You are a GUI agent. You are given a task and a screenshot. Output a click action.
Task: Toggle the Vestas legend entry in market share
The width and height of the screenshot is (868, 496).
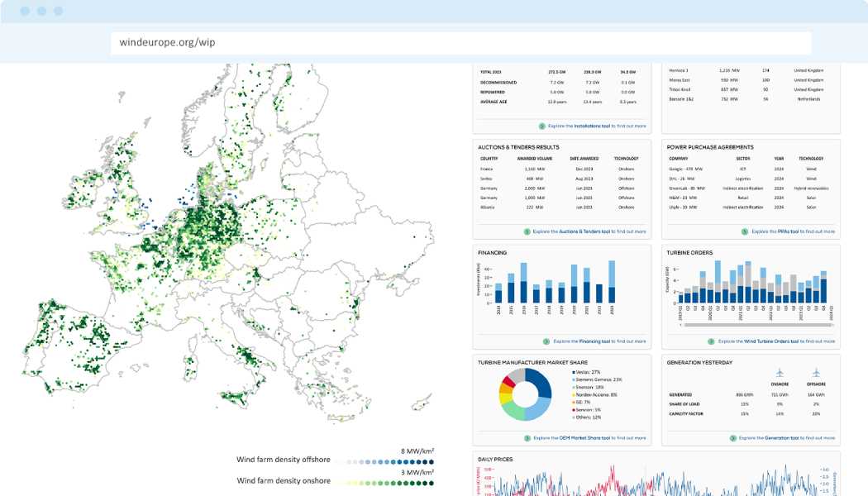tap(589, 372)
